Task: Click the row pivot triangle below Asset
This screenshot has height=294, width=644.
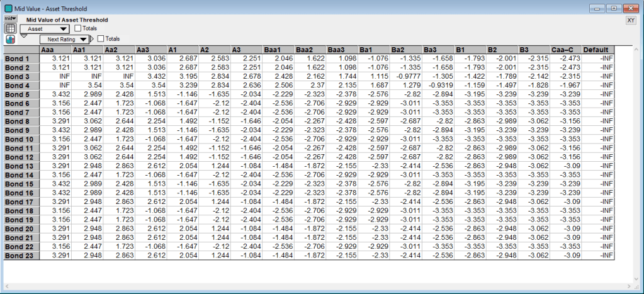Action: coord(24,36)
